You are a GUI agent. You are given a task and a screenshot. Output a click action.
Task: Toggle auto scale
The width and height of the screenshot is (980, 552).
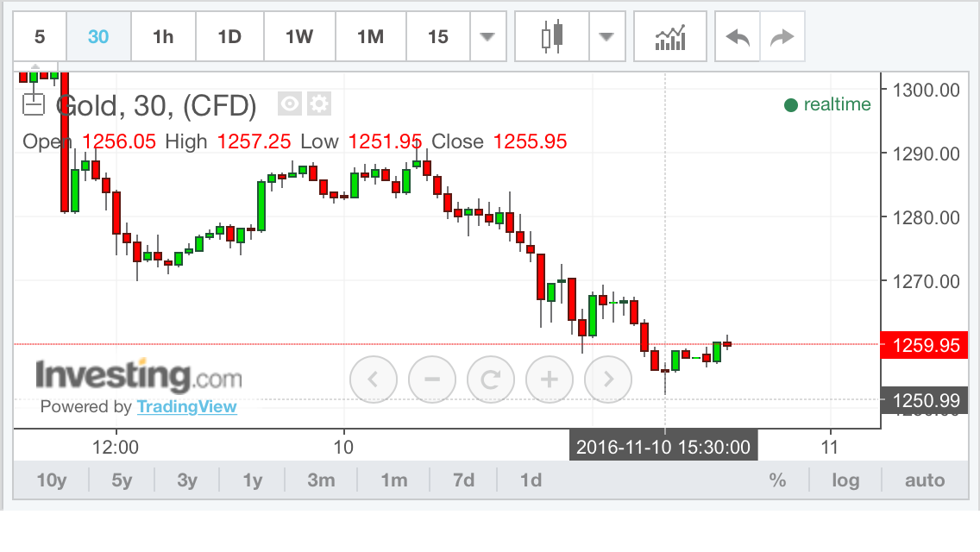click(x=924, y=480)
